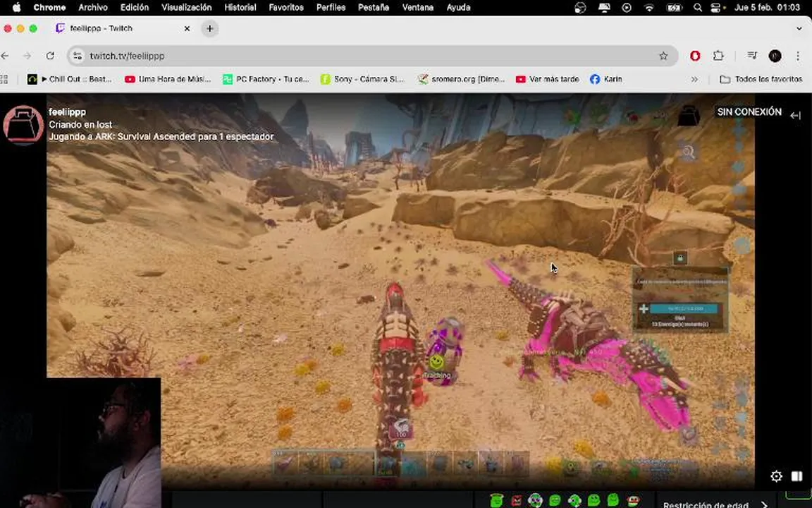Screen dimensions: 812x508
Task: Open the tab search dropdown arrow
Action: coord(799,28)
